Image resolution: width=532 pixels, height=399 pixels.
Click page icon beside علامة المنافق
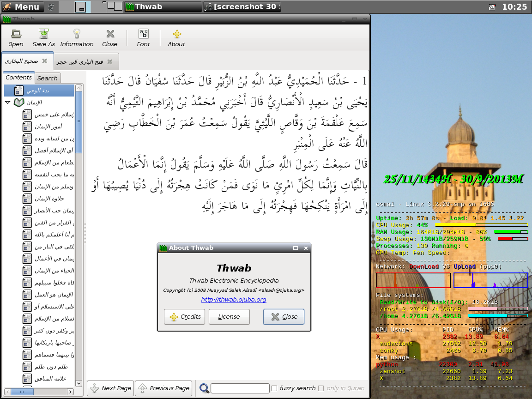point(27,379)
